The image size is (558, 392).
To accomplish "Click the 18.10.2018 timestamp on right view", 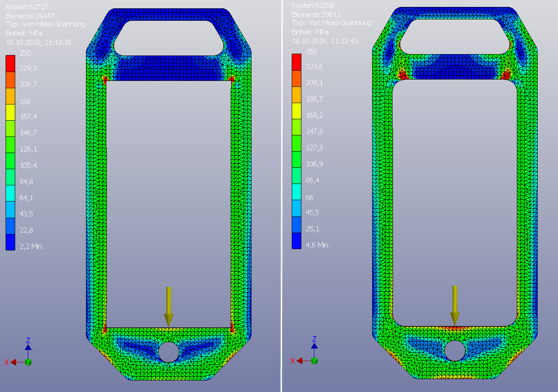I will [x=326, y=41].
